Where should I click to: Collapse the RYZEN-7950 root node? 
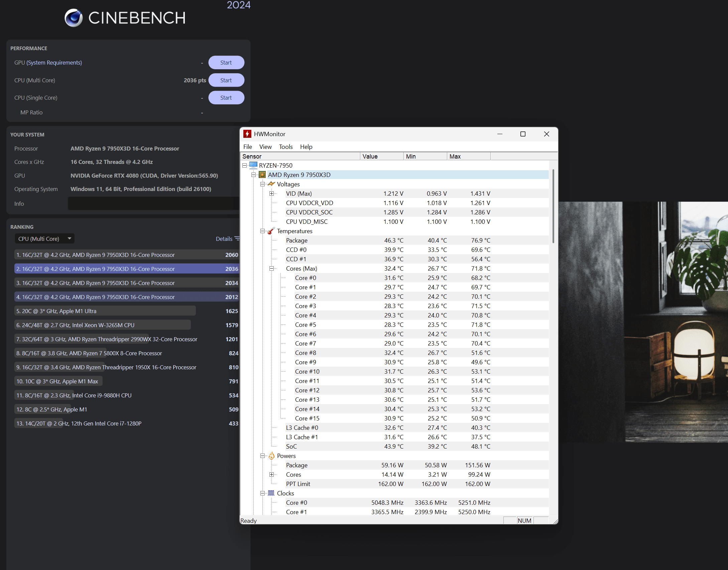click(x=244, y=165)
